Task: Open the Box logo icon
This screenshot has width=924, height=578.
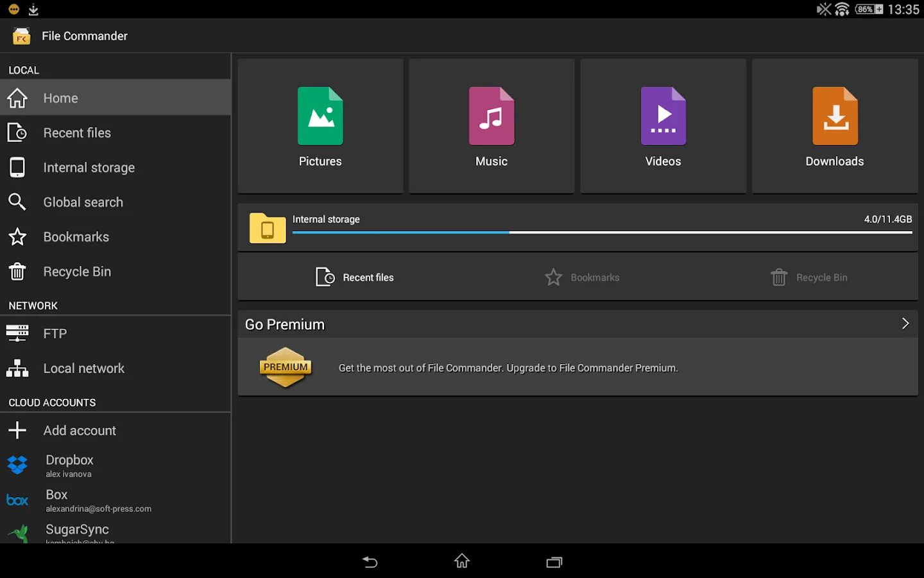Action: click(x=17, y=500)
